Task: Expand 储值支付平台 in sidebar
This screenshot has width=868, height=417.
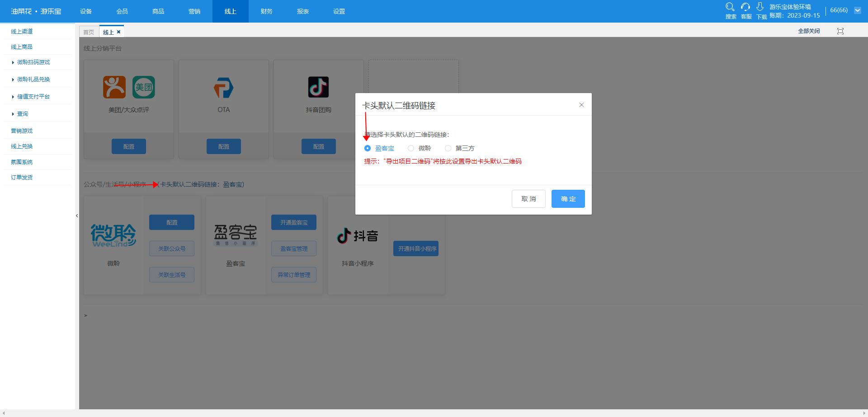Action: coord(33,97)
